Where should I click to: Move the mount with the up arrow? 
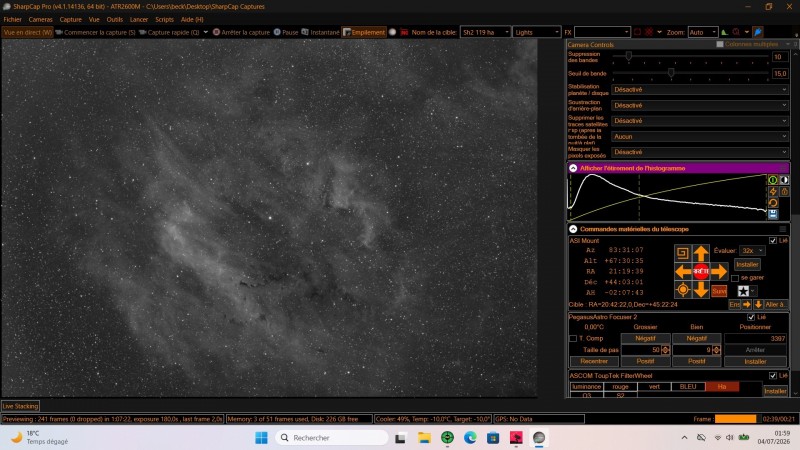(x=701, y=253)
